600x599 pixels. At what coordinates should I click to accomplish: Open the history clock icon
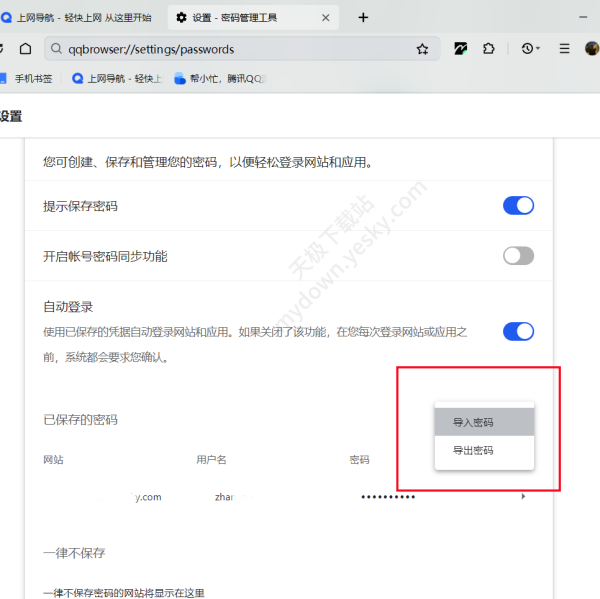tap(527, 49)
